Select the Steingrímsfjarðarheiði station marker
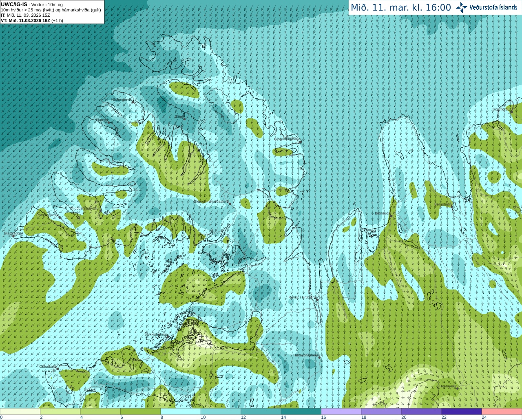Viewport: 522px width, 420px height. point(230,204)
